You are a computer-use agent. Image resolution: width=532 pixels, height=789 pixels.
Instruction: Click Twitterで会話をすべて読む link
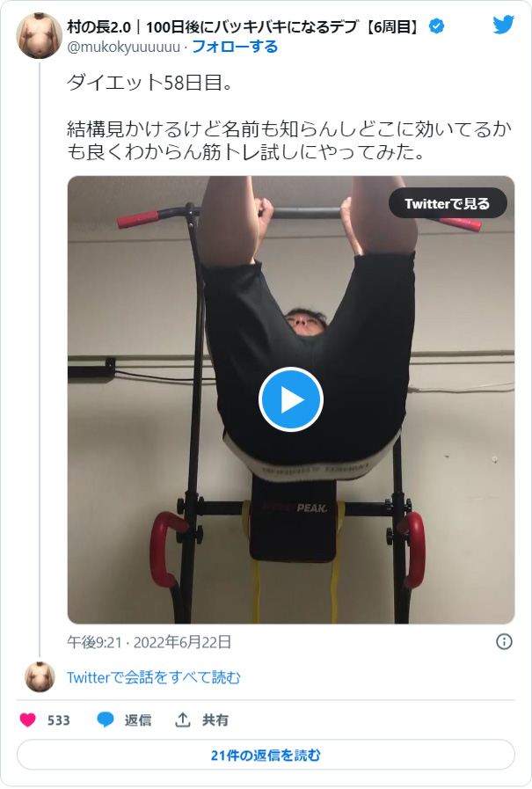154,677
